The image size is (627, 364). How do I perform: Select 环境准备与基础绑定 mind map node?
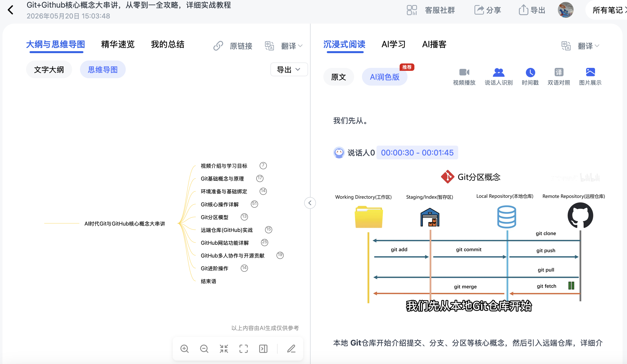click(224, 191)
